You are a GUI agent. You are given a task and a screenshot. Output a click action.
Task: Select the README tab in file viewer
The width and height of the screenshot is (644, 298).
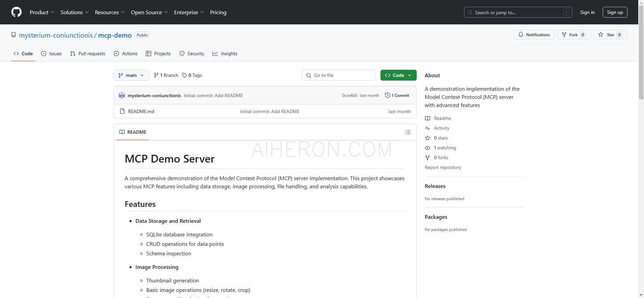133,132
